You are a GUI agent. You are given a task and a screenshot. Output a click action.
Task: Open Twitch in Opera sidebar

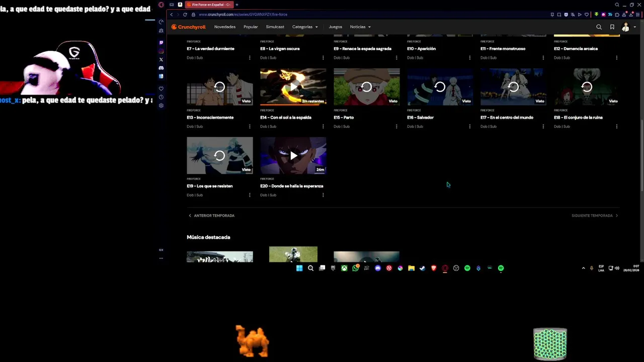point(161,43)
